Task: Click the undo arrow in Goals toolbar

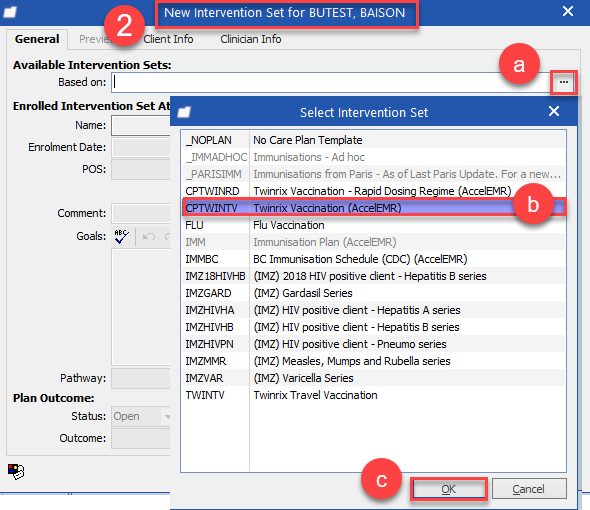Action: pos(149,236)
